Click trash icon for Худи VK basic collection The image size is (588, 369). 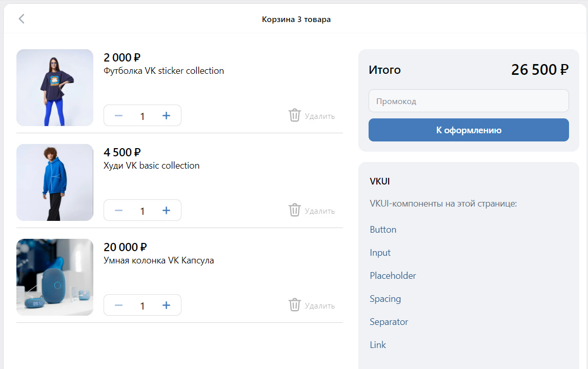[x=295, y=210]
